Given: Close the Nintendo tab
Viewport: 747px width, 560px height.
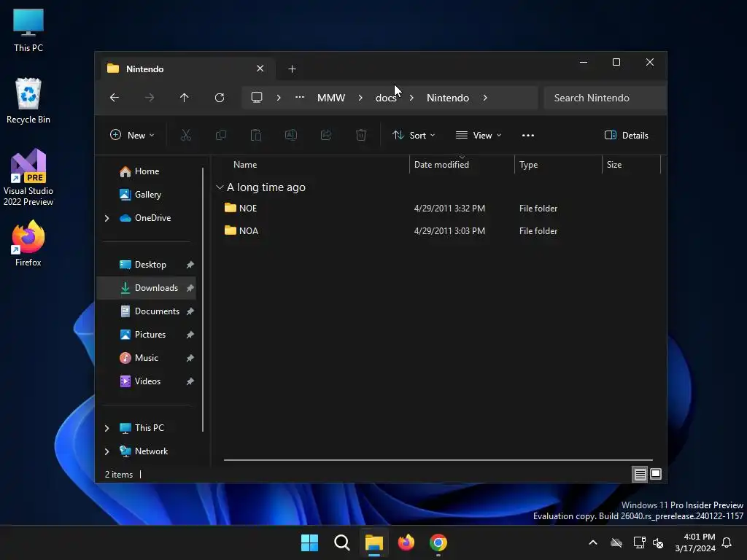Looking at the screenshot, I should click(x=260, y=69).
